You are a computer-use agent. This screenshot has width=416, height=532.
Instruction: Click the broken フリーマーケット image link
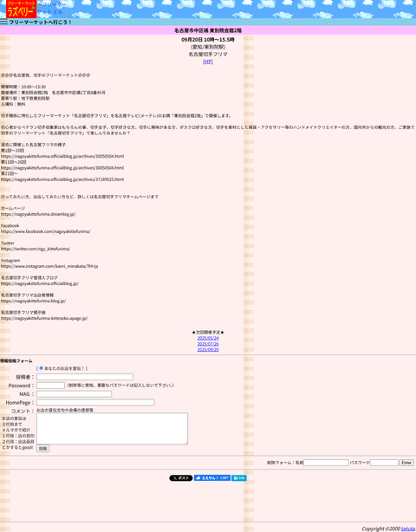tap(52, 8)
